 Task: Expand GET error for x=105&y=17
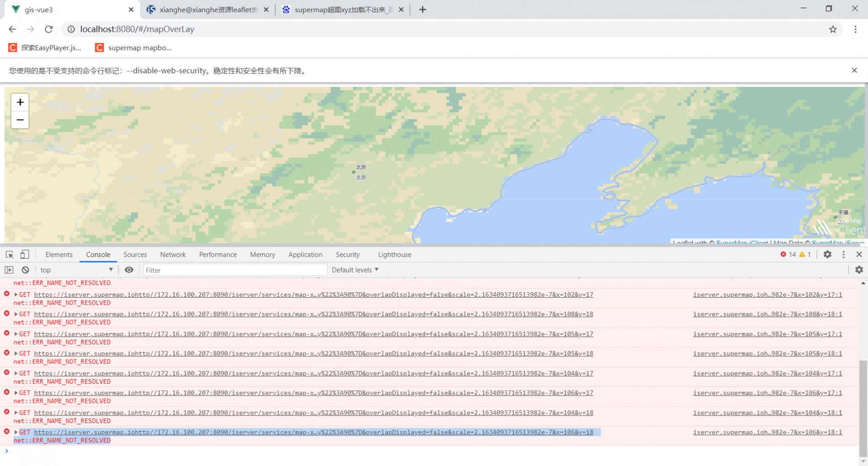[x=16, y=334]
